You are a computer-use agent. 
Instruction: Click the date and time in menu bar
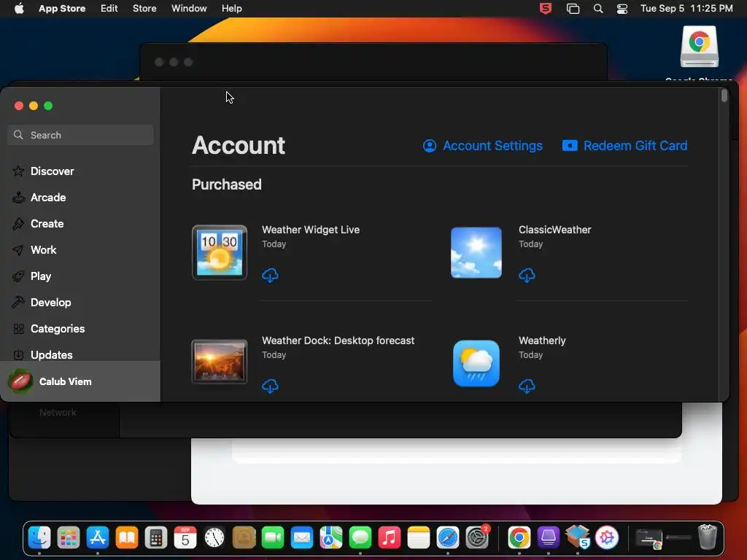pyautogui.click(x=686, y=8)
